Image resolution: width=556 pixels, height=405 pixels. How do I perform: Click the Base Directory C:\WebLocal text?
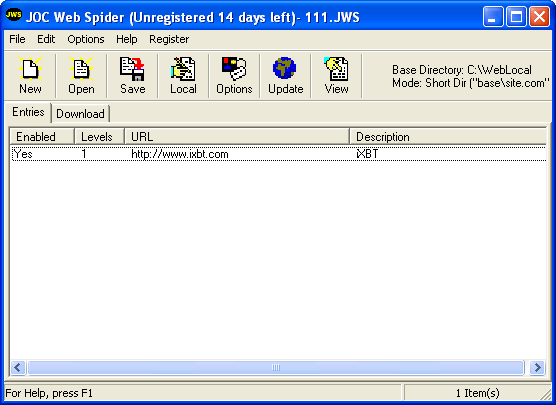[462, 70]
